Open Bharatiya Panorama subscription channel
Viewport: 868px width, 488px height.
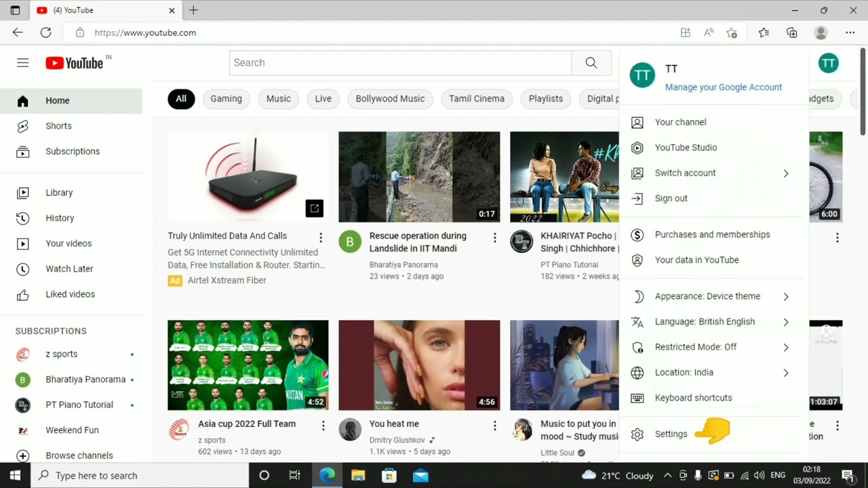click(71, 380)
